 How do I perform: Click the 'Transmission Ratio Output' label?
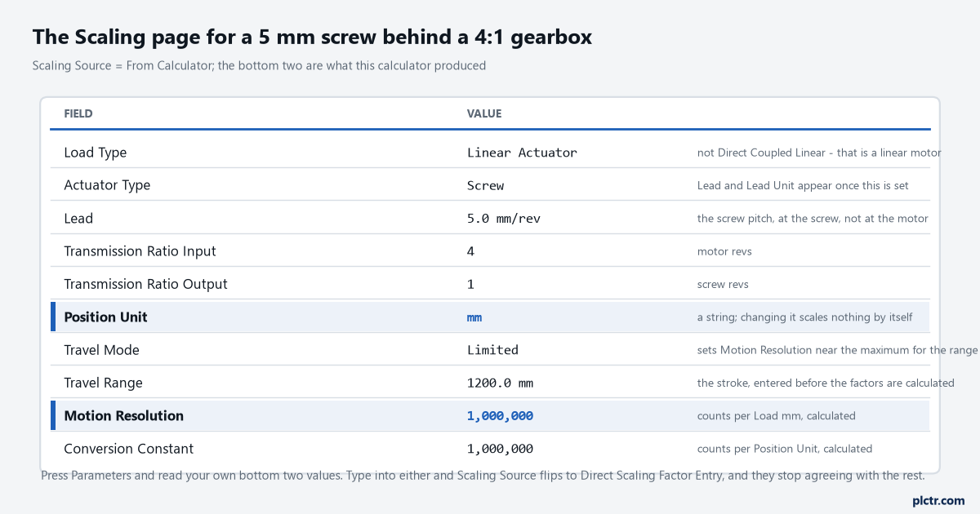click(145, 284)
